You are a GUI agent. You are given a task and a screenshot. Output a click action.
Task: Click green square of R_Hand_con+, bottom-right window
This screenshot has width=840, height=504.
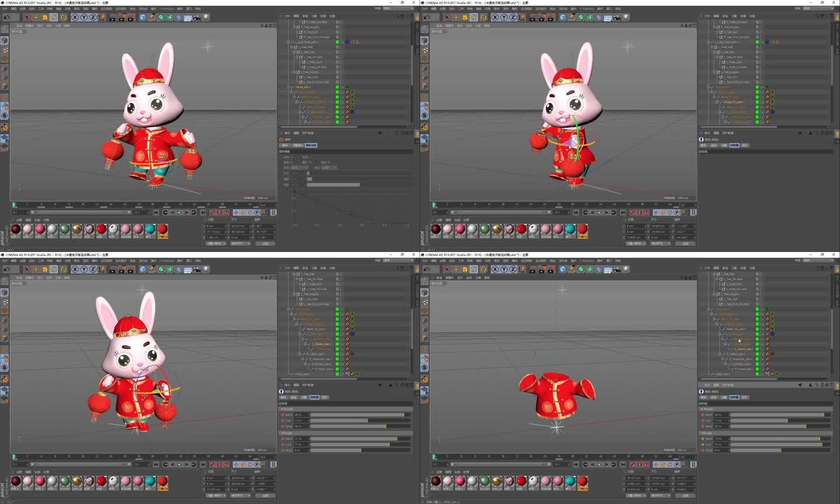point(758,369)
